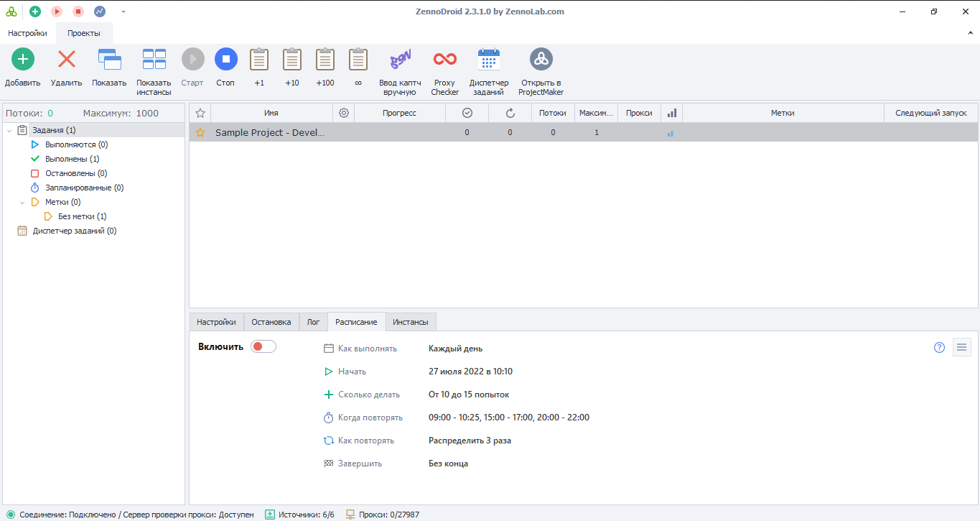
Task: Click the repeat attempts column header
Action: pyautogui.click(x=510, y=113)
